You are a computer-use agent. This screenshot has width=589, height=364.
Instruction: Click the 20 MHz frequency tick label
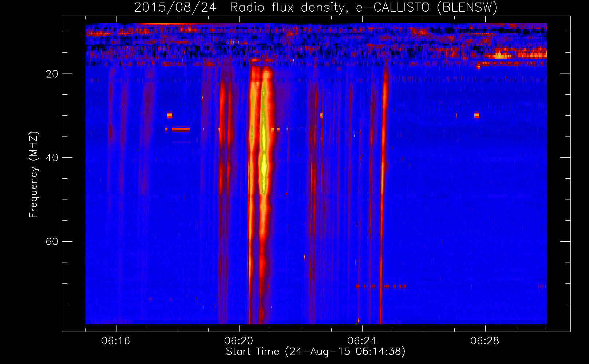coord(52,74)
